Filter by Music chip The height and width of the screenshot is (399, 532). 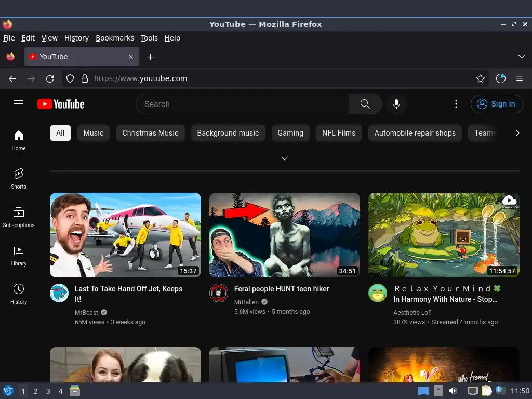point(94,133)
